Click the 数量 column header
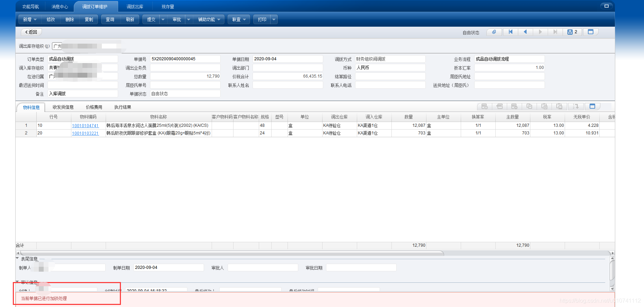This screenshot has height=307, width=644. (409, 117)
